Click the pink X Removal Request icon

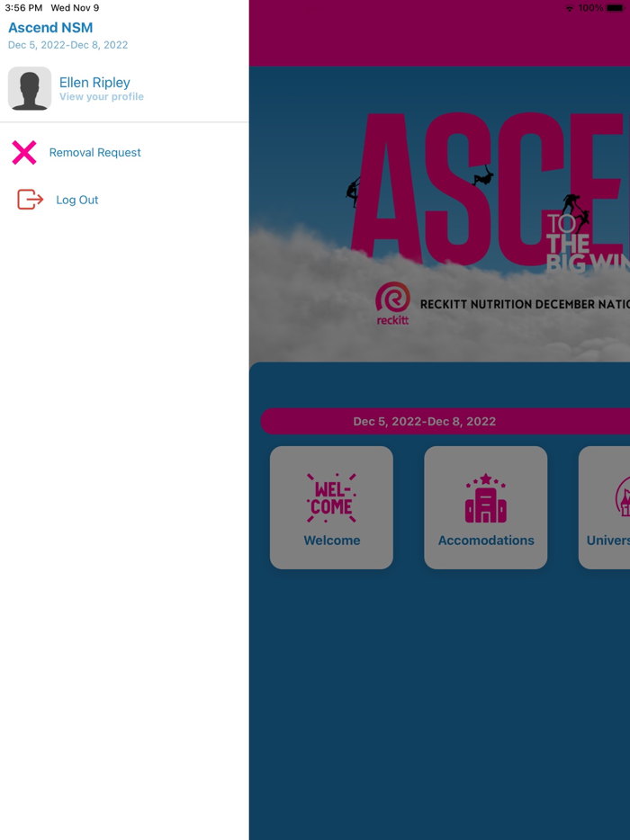(x=24, y=153)
